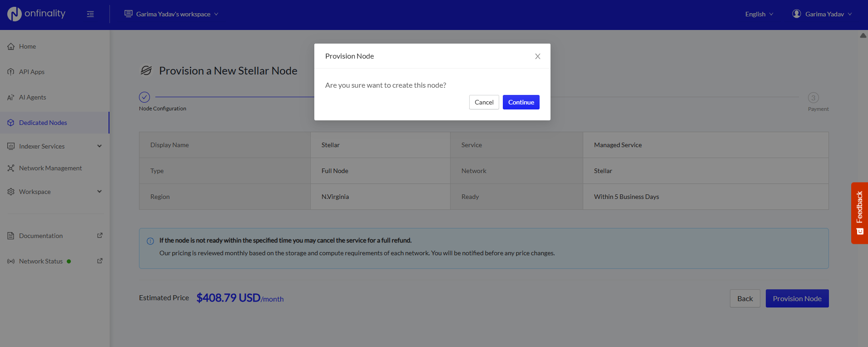Continue to create the node

click(x=521, y=102)
